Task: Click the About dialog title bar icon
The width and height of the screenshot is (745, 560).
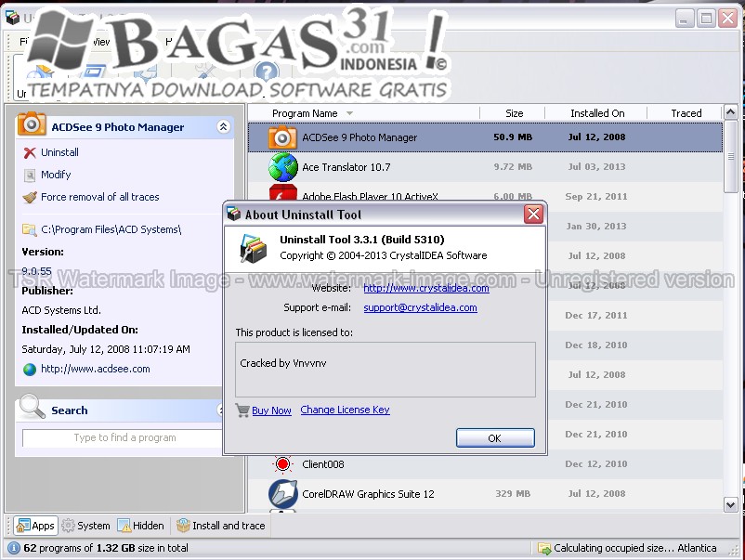Action: coord(234,215)
